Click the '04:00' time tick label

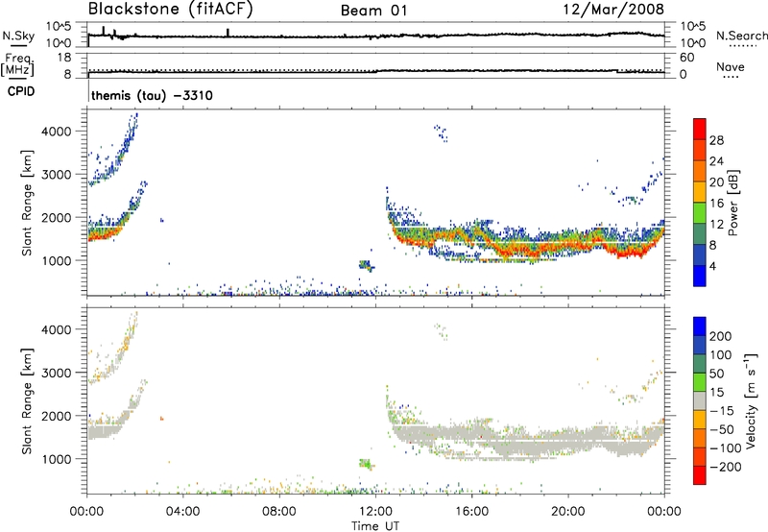tap(183, 512)
